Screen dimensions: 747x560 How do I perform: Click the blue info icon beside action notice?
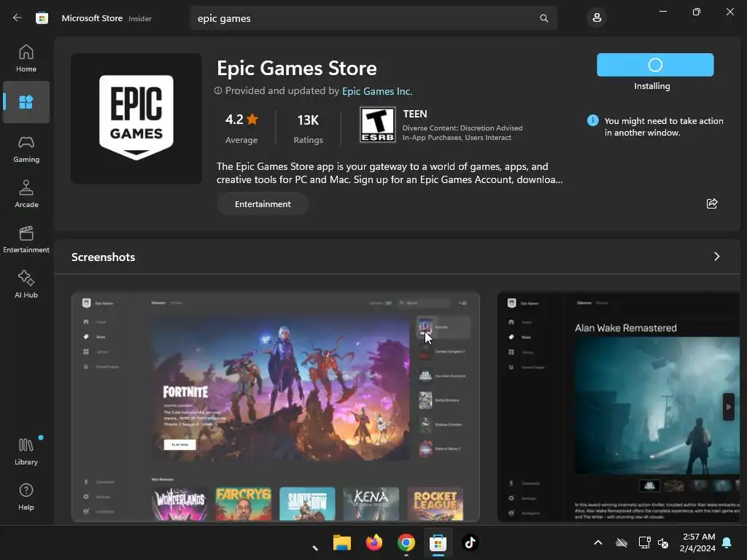[592, 120]
